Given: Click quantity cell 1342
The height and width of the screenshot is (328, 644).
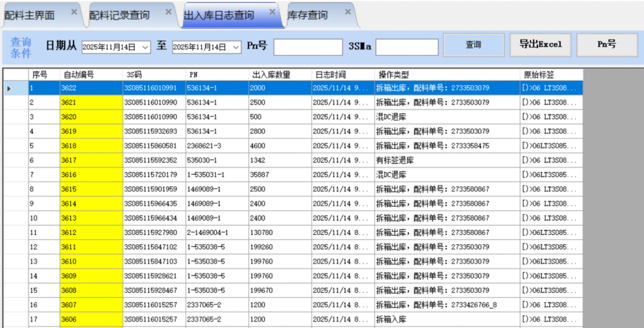Looking at the screenshot, I should click(280, 160).
